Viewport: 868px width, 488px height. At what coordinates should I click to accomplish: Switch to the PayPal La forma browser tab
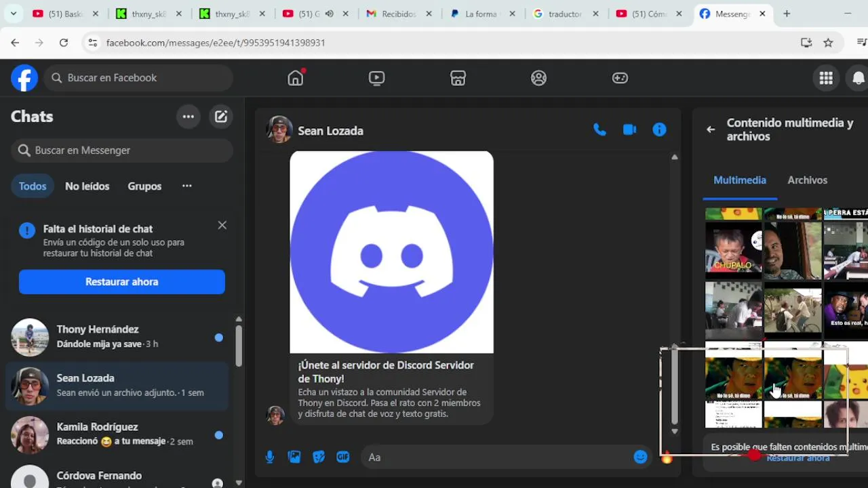coord(481,14)
